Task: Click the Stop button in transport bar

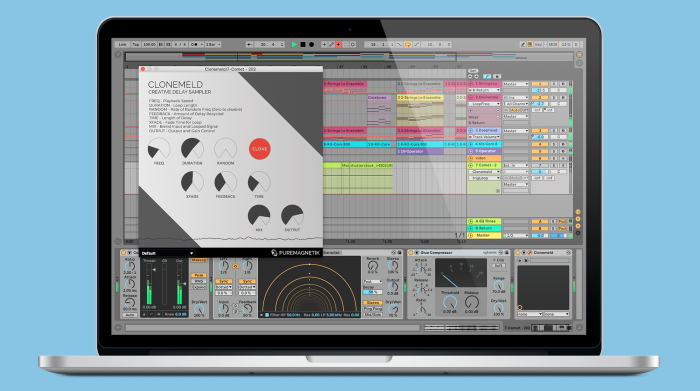Action: tap(303, 45)
